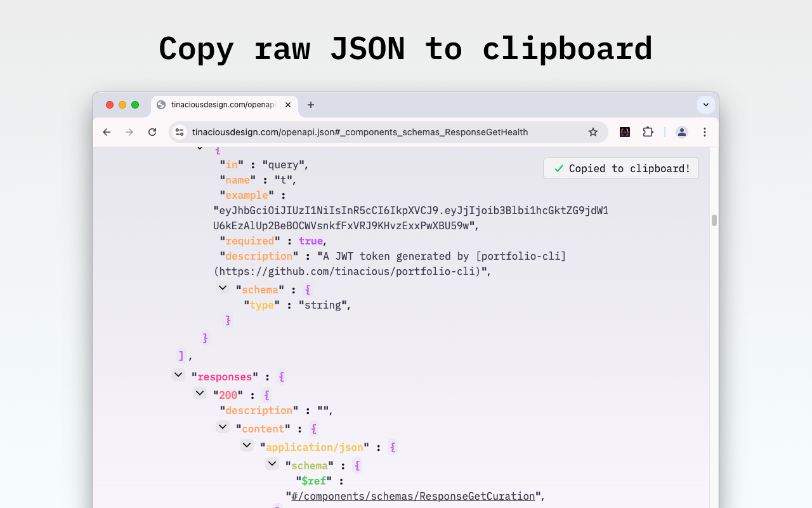
Task: Collapse the "schema" node with type string
Action: tap(223, 288)
